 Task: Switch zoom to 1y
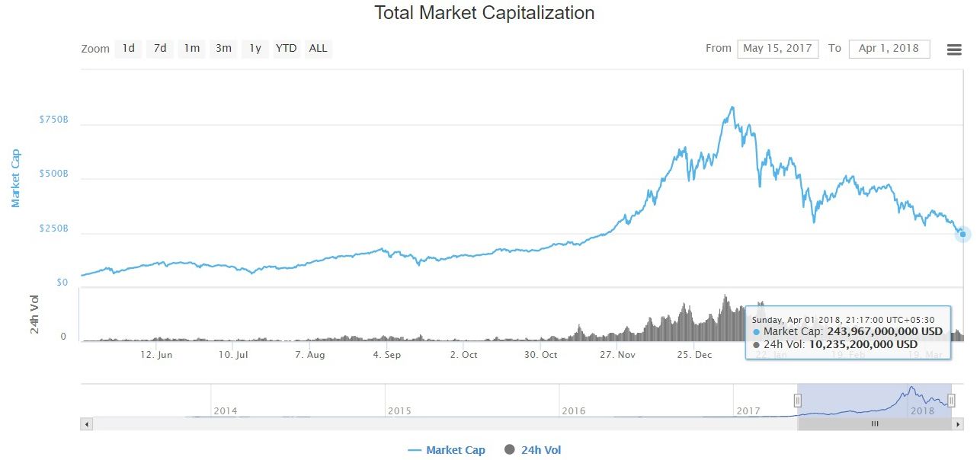pos(255,49)
